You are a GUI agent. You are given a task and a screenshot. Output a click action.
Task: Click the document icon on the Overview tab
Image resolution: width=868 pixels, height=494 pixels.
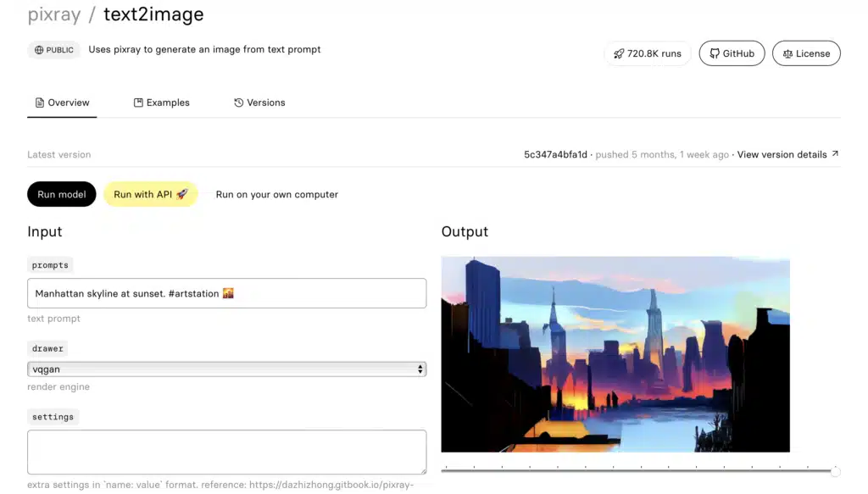40,103
